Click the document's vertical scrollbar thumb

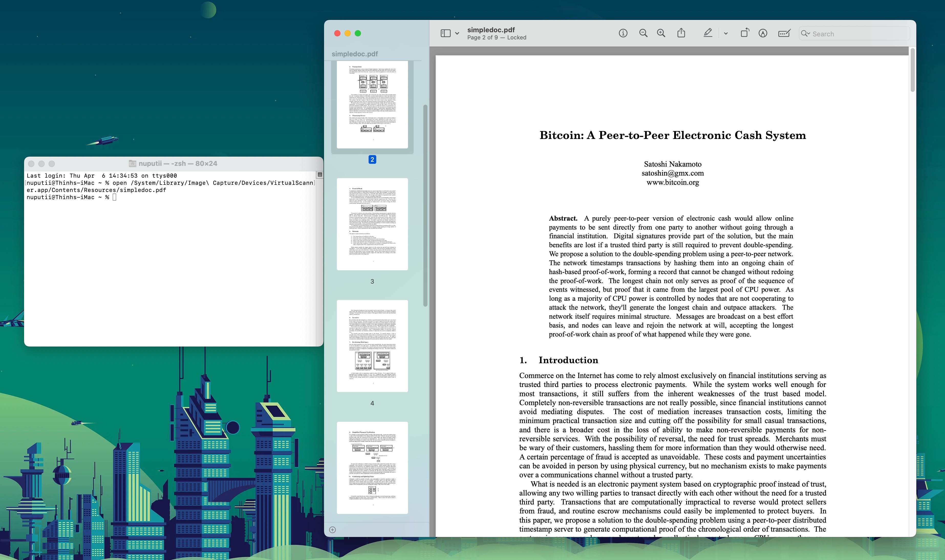(x=912, y=70)
